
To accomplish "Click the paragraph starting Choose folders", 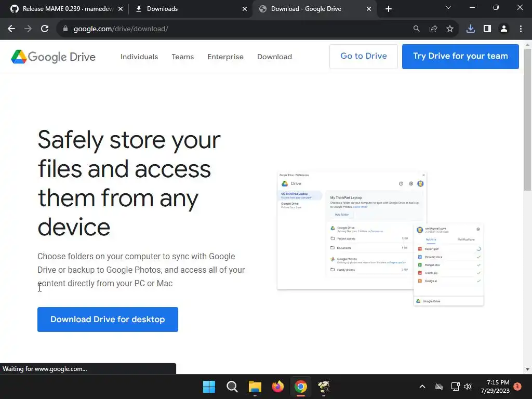I will click(x=141, y=270).
